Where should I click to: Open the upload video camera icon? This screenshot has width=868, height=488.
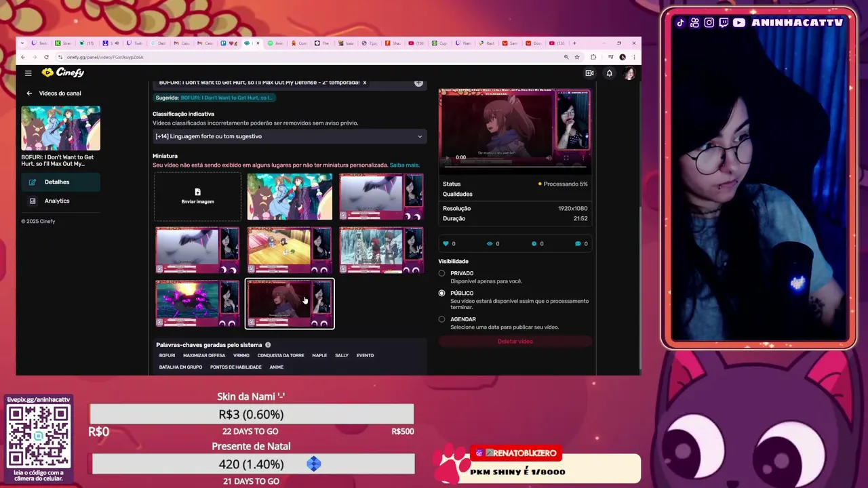coord(589,73)
